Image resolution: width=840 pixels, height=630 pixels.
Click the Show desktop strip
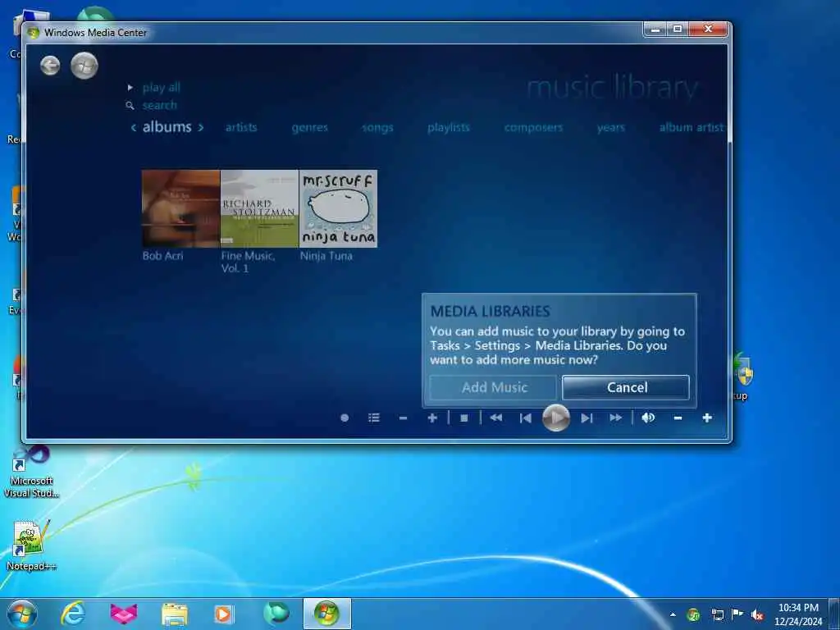(x=834, y=614)
